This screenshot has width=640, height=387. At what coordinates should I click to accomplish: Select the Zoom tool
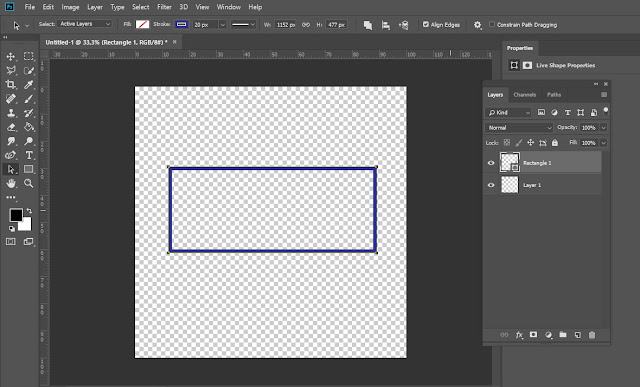tap(28, 183)
